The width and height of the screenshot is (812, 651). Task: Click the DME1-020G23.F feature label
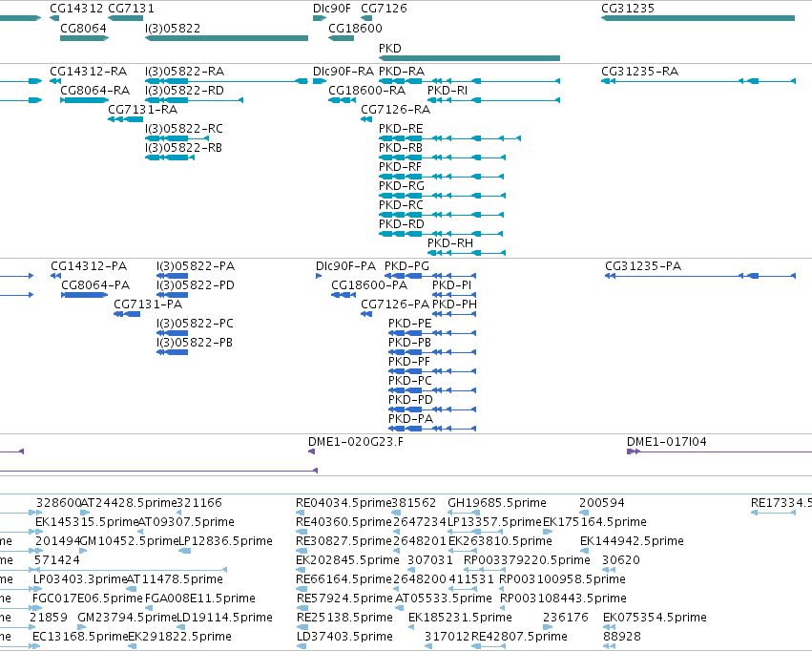tap(355, 441)
